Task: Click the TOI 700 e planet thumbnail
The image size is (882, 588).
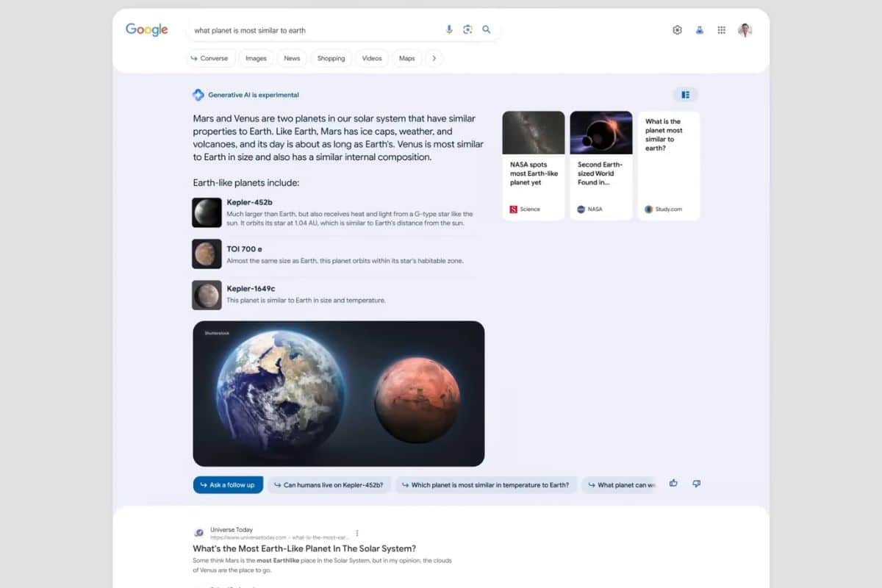Action: click(x=207, y=254)
